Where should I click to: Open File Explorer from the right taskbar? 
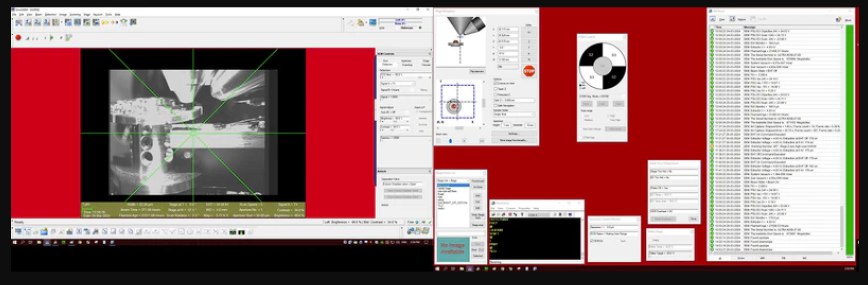click(x=462, y=269)
